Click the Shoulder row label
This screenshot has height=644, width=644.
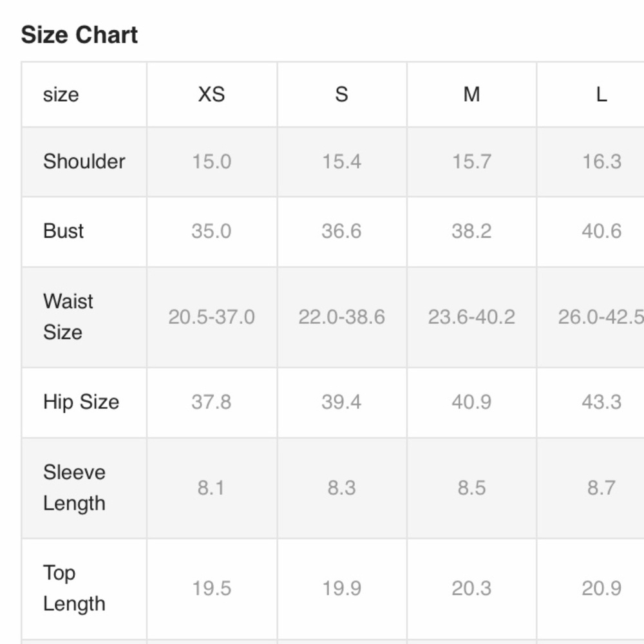84,161
